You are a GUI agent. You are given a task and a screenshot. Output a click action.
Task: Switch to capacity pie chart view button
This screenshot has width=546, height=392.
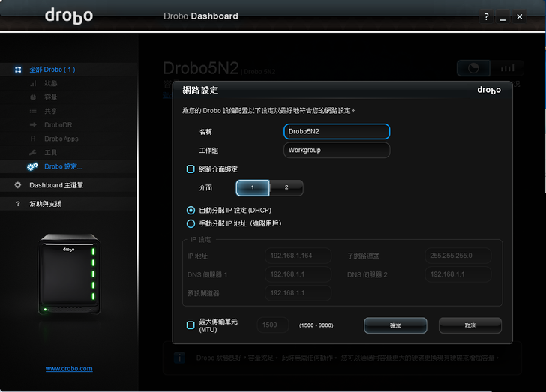coord(473,68)
